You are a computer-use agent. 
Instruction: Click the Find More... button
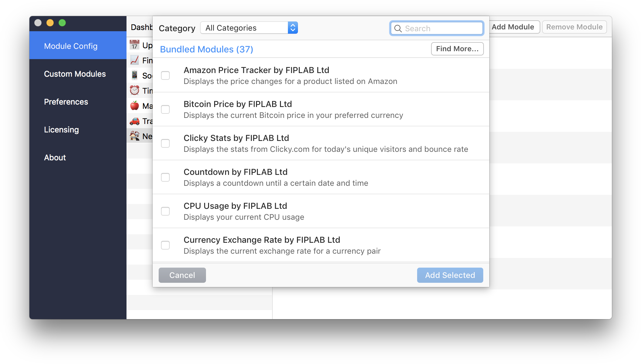(x=457, y=49)
